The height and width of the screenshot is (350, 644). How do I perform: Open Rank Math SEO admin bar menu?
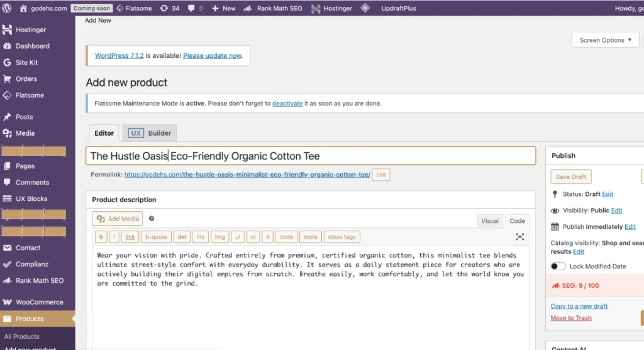[273, 8]
